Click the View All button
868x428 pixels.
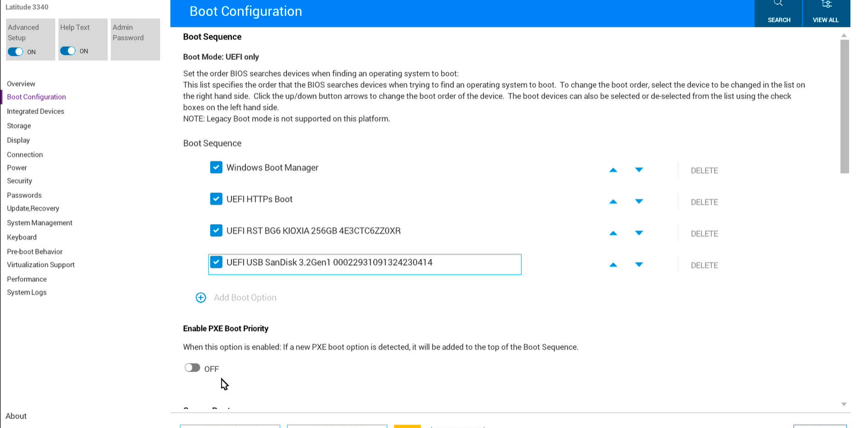[826, 13]
